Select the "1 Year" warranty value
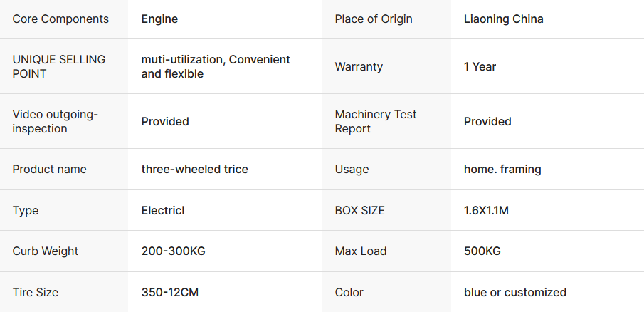 (480, 66)
